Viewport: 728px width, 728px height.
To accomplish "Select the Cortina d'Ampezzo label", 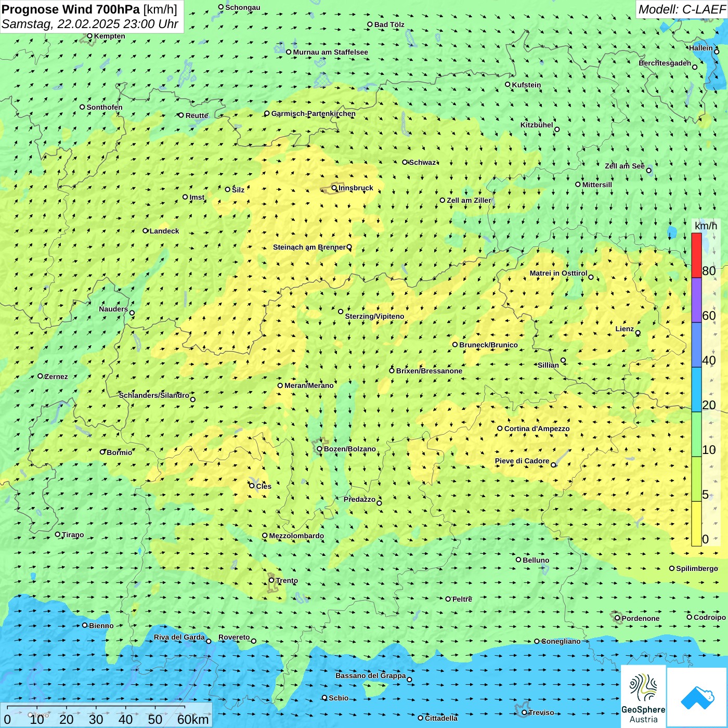I will 537,428.
